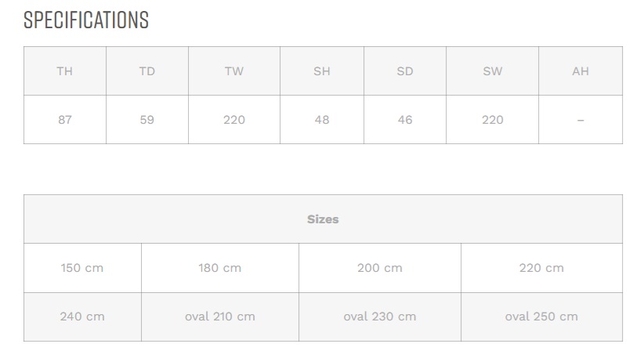Select the TH column header

pos(65,71)
